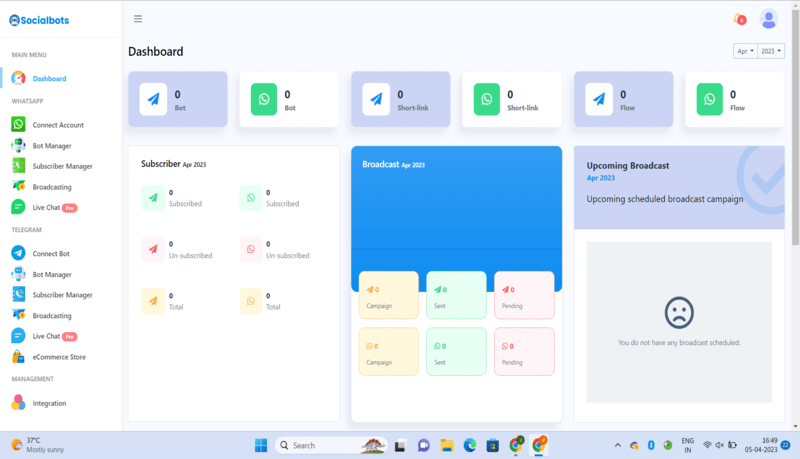Click the Integration colored circles icon

point(18,402)
